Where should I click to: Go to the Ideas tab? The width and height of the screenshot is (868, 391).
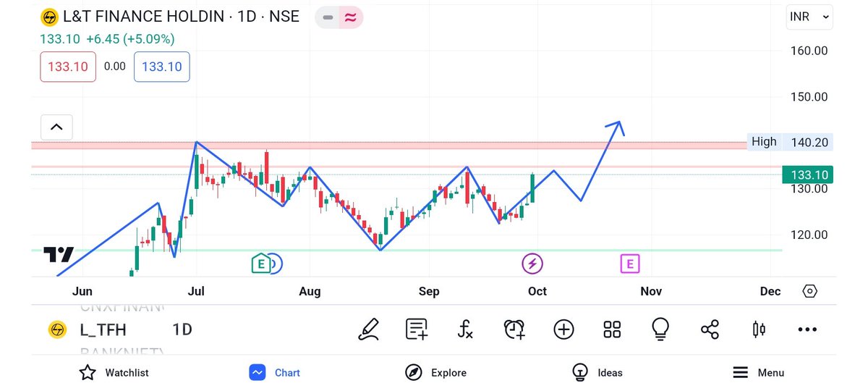point(597,372)
